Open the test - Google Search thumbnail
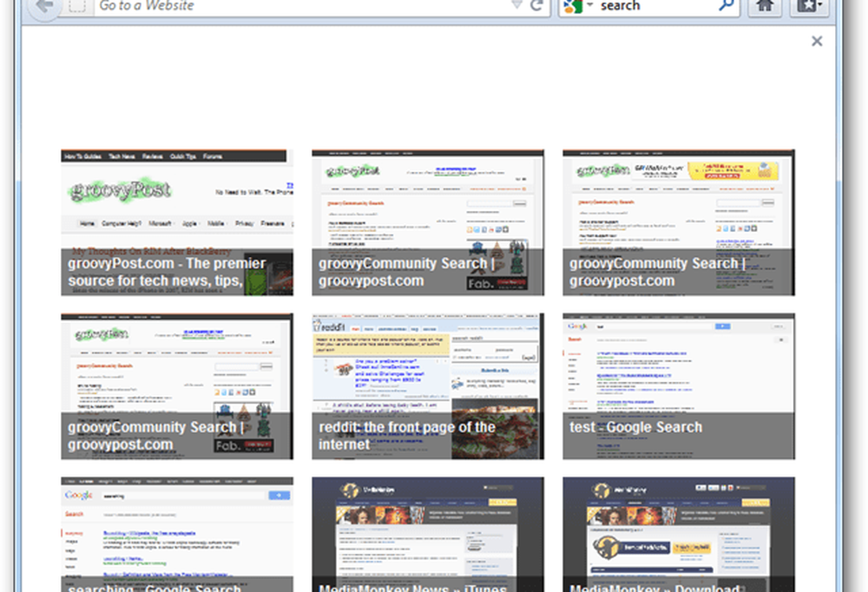Viewport: 868px width, 592px height. click(679, 386)
